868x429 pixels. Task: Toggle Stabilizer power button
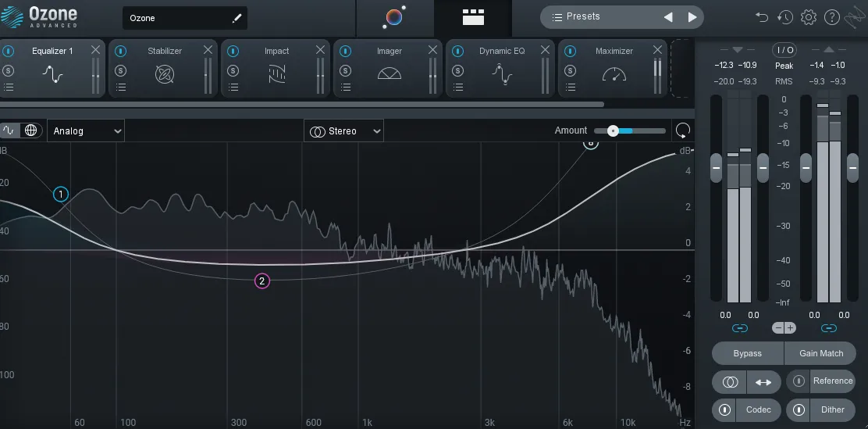[x=121, y=51]
